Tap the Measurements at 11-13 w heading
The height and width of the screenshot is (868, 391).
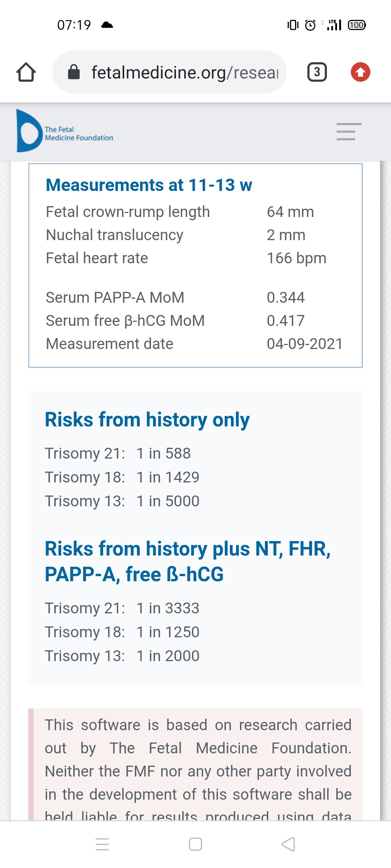pos(149,185)
